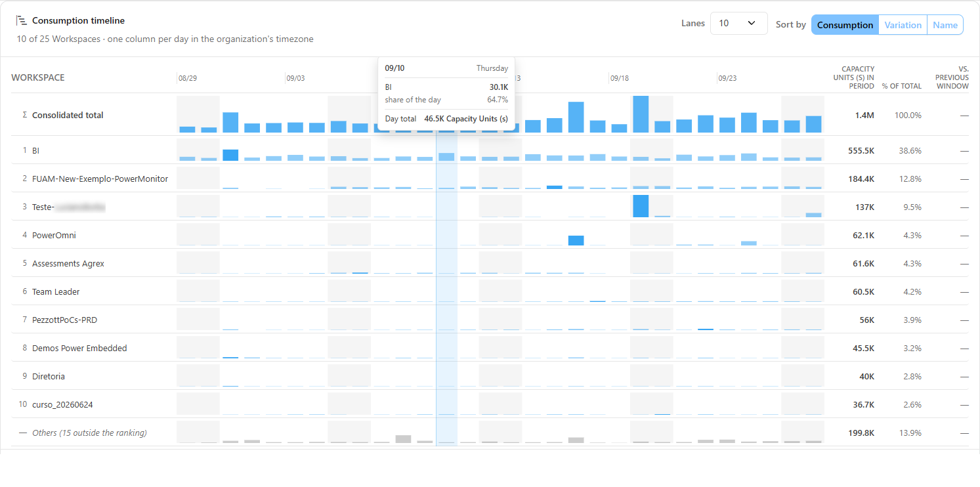
Task: Select the PowerOmni workspace name
Action: [x=54, y=235]
